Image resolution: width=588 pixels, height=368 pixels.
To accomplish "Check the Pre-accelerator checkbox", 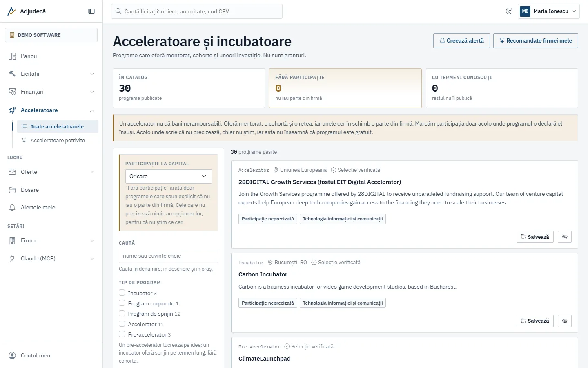I will [x=122, y=334].
